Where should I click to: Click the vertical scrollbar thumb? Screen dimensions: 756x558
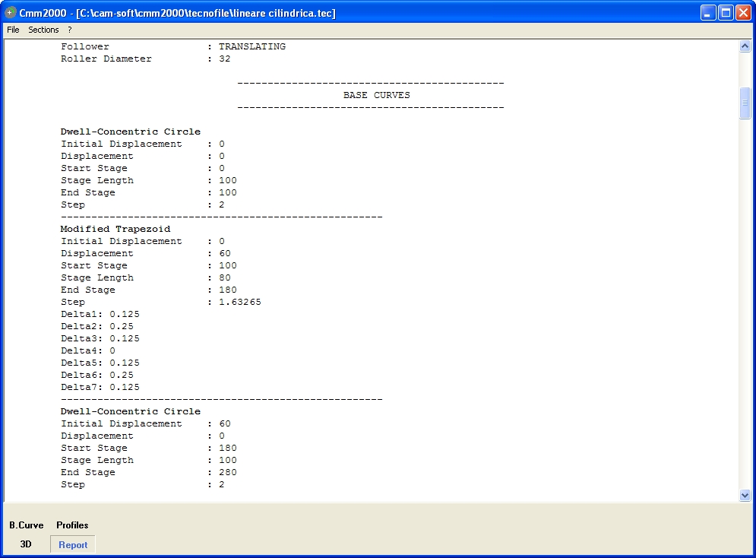[745, 103]
